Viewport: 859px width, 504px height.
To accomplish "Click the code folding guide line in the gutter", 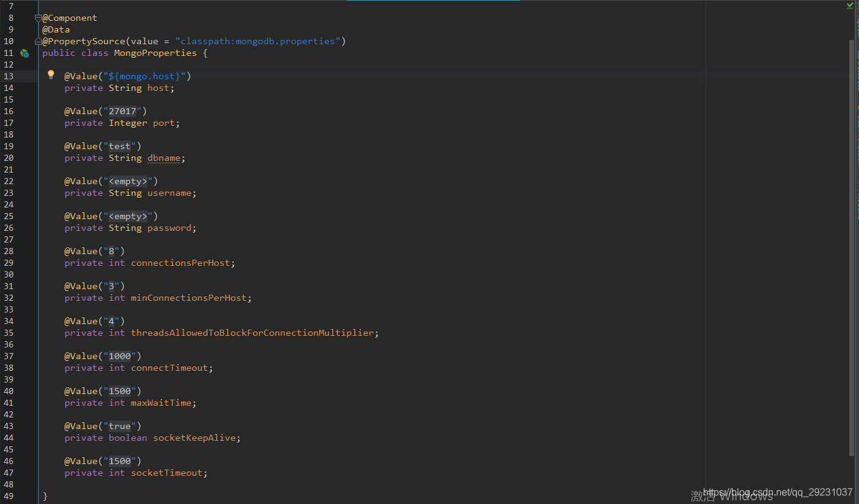I will tap(38, 184).
